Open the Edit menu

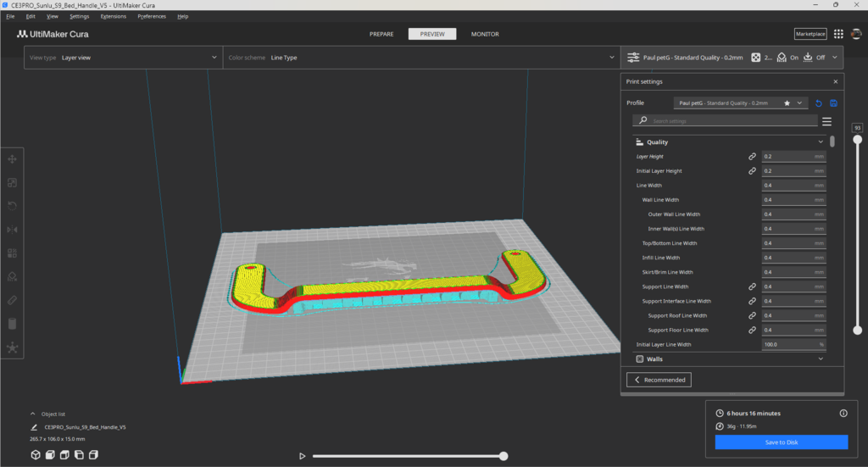[x=31, y=17]
